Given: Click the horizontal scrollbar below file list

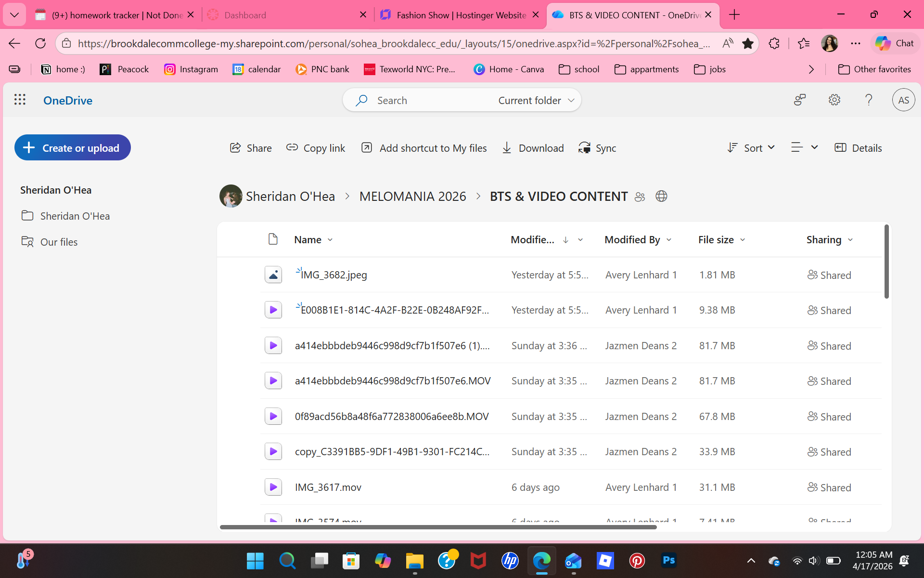Looking at the screenshot, I should click(438, 527).
